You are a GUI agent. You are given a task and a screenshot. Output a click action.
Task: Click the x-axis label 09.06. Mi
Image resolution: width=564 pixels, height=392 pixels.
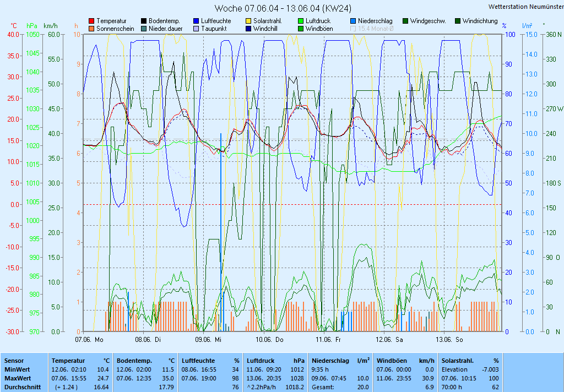(x=208, y=340)
